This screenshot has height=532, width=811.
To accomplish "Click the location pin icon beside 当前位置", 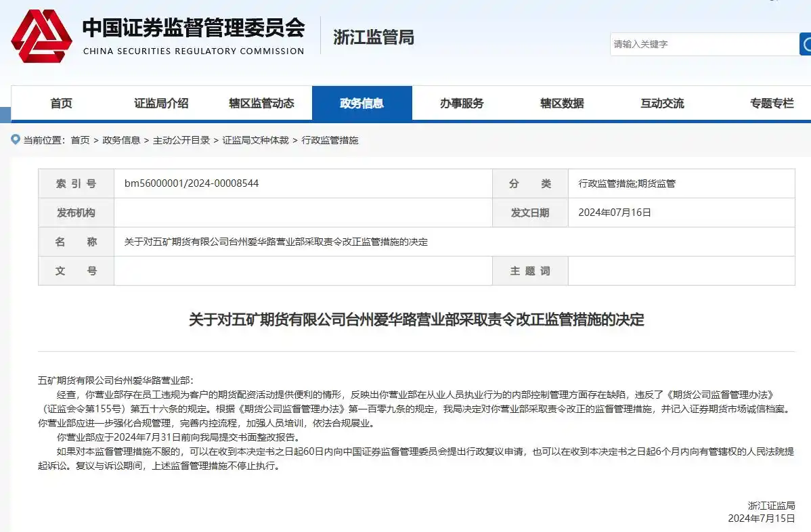I will tap(15, 140).
